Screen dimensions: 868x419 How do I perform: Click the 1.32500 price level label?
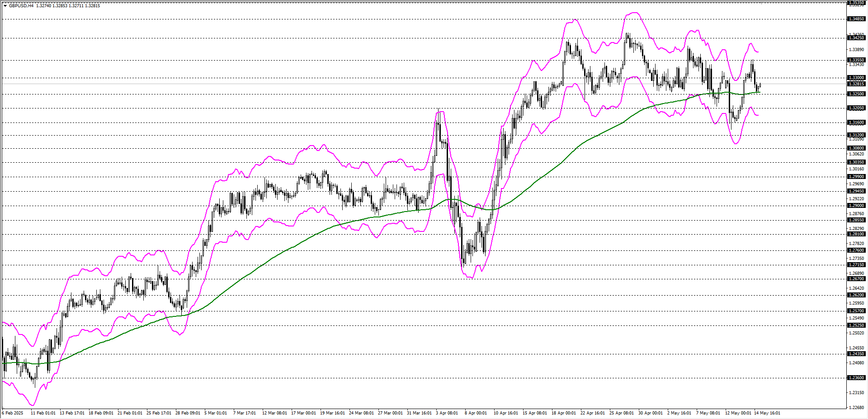856,94
